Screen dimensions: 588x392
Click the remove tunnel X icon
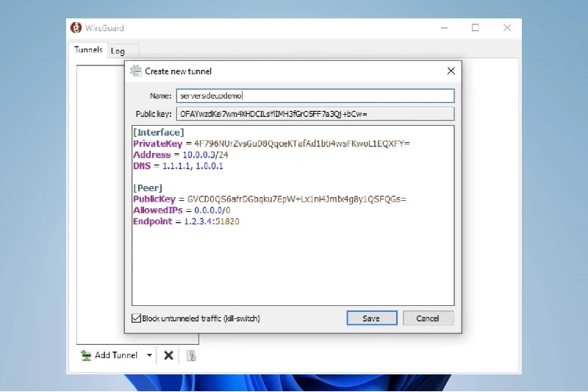click(x=169, y=355)
